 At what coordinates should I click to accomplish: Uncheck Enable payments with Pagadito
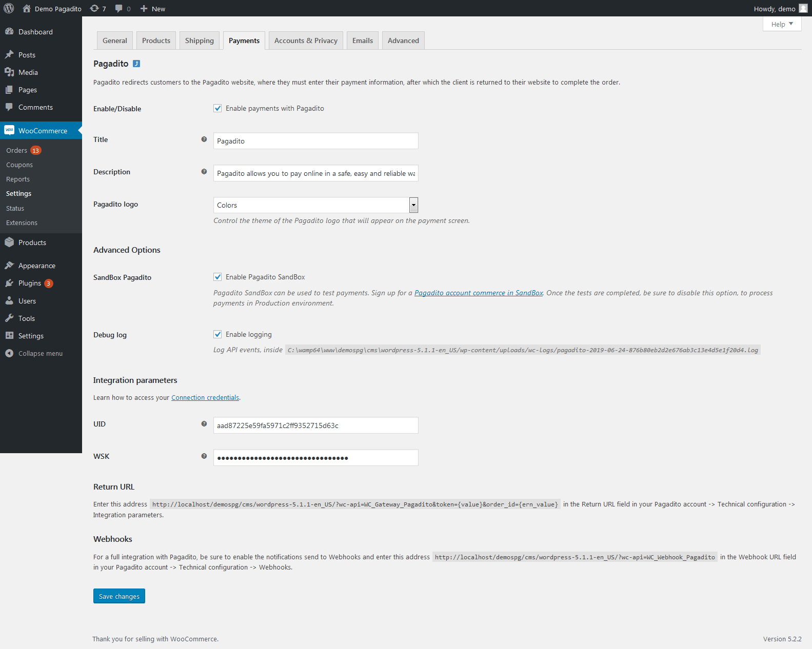pos(217,108)
